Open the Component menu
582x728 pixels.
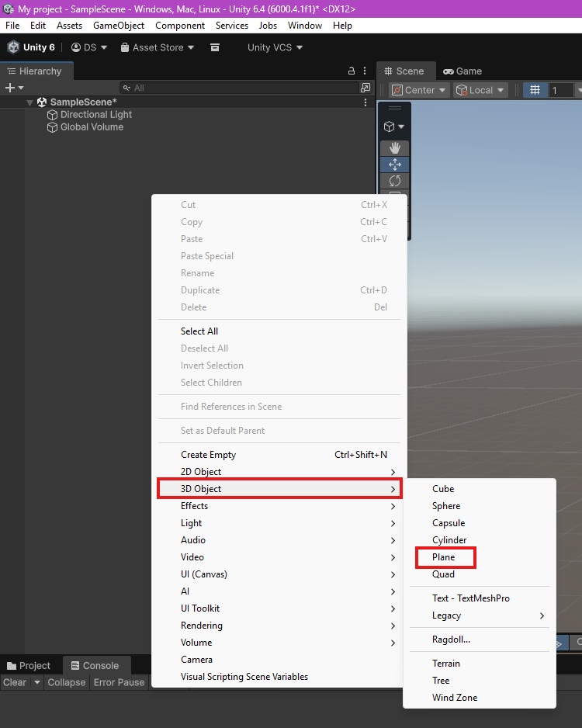180,26
